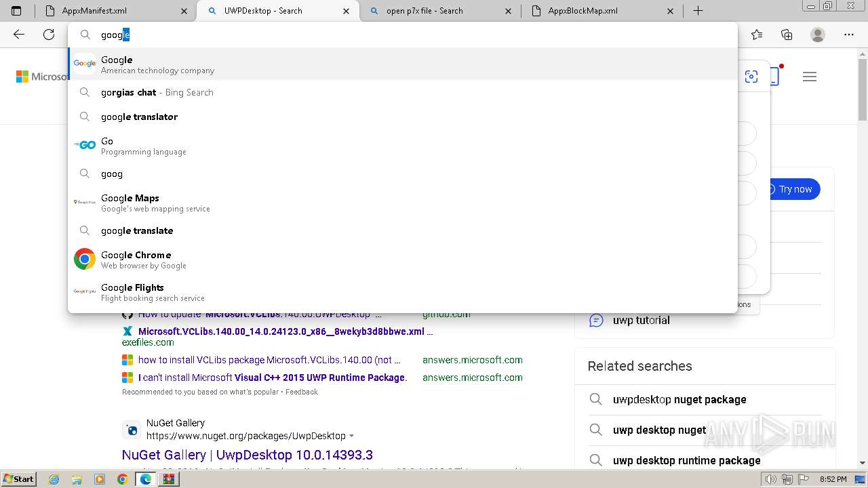Click the uwp tutorial suggestion

tap(642, 320)
